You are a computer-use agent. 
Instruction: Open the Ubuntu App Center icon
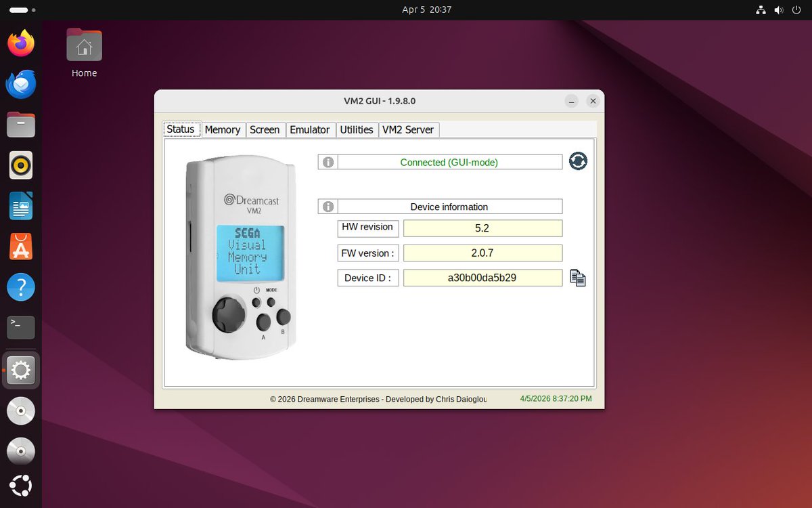tap(21, 247)
